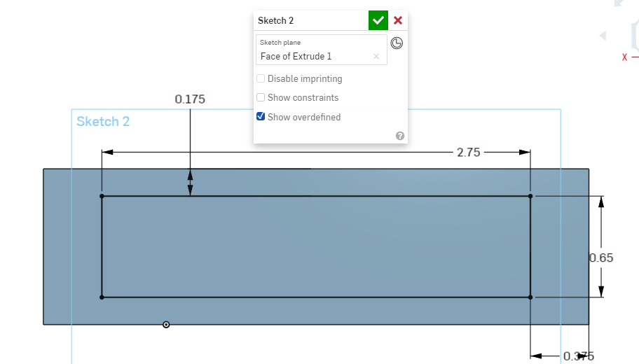
Task: Turn on Show constraints
Action: pyautogui.click(x=261, y=98)
